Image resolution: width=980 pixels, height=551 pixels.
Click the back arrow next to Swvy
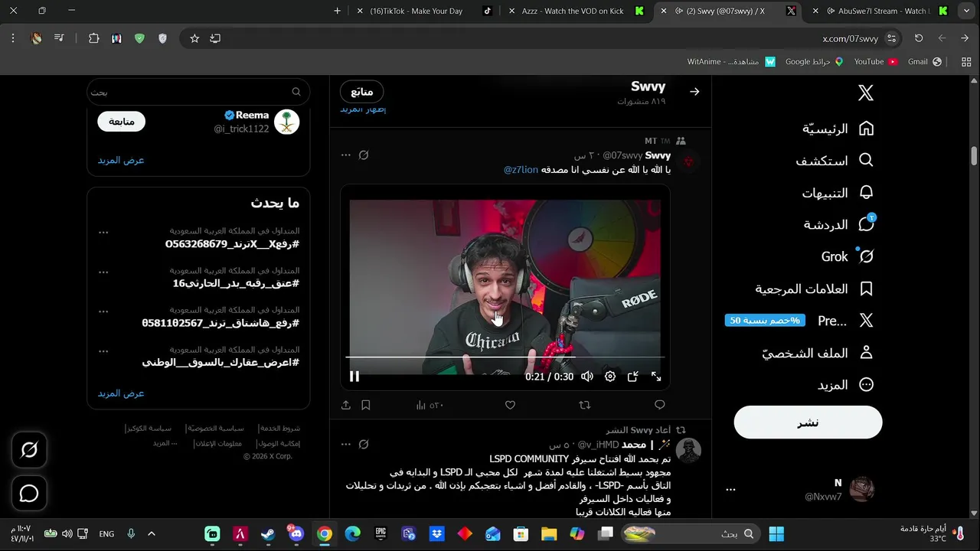click(x=694, y=92)
